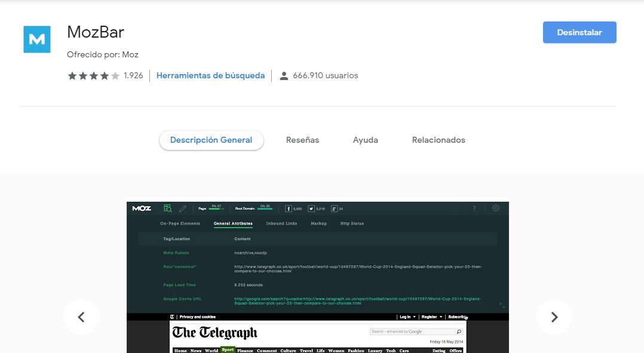Image resolution: width=644 pixels, height=353 pixels.
Task: Open the Log in dropdown on Telegraph
Action: click(x=408, y=317)
